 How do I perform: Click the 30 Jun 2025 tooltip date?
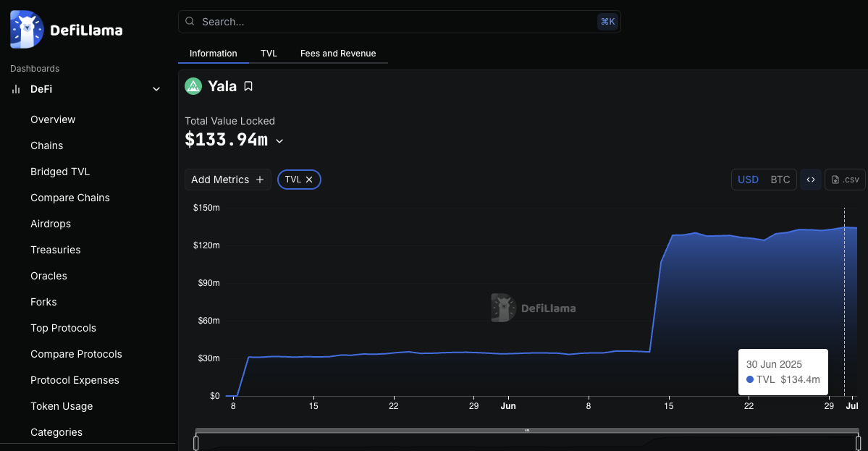(774, 364)
